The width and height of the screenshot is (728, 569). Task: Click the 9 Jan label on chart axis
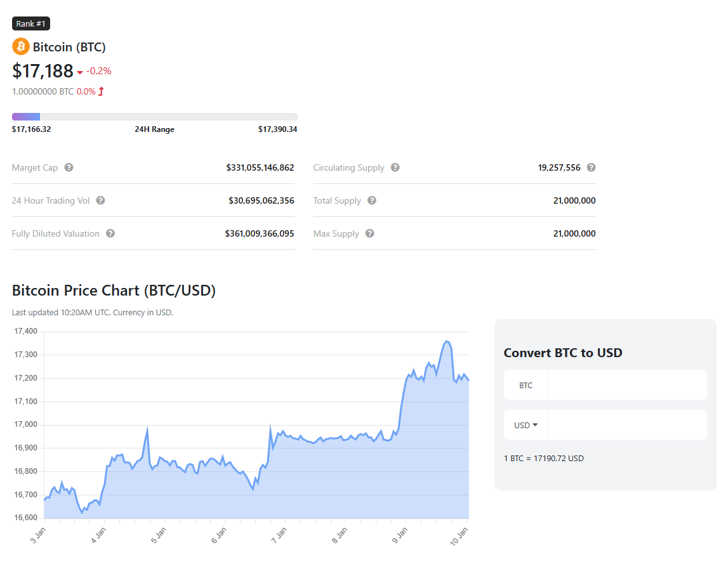400,535
